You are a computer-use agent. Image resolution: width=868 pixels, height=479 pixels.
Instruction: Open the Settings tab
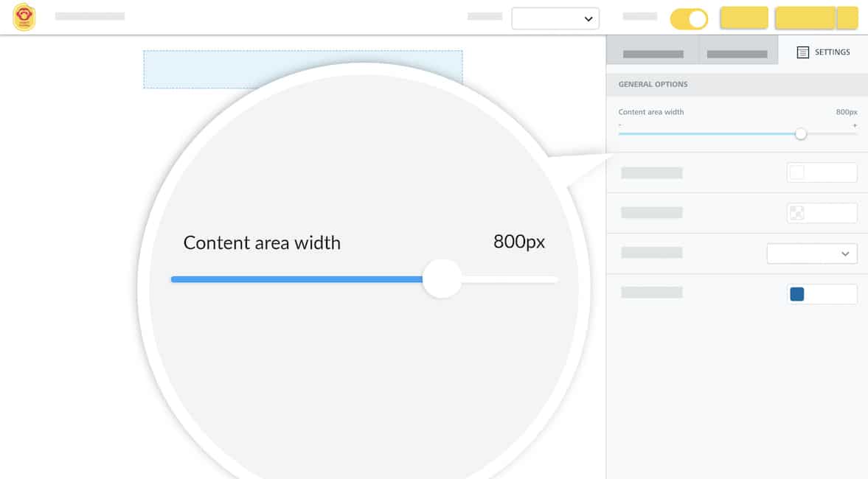822,52
